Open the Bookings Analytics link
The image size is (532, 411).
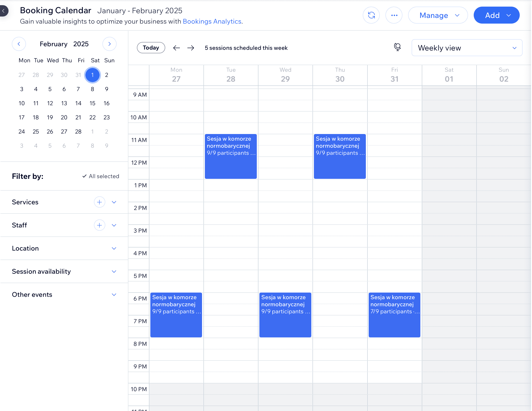click(x=212, y=22)
